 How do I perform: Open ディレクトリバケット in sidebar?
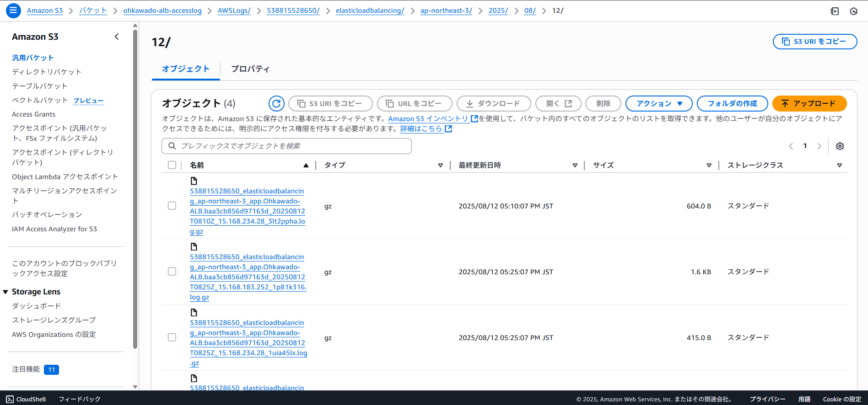(47, 72)
